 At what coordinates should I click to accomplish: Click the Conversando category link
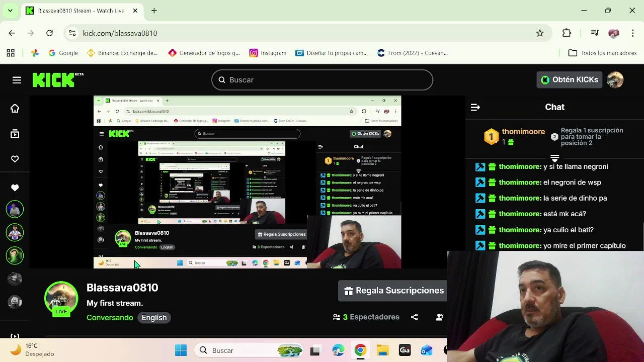(110, 318)
